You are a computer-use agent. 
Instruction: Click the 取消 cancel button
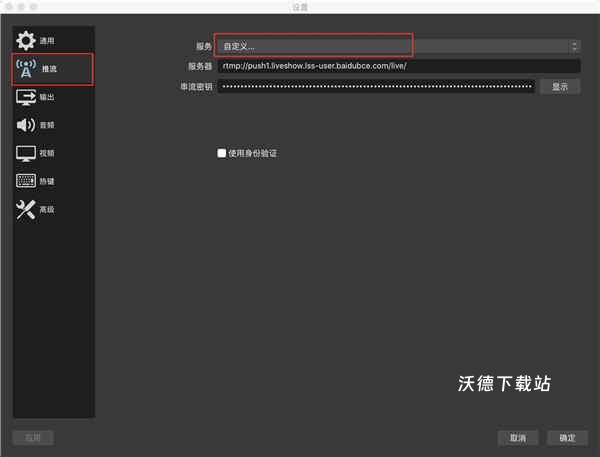518,438
